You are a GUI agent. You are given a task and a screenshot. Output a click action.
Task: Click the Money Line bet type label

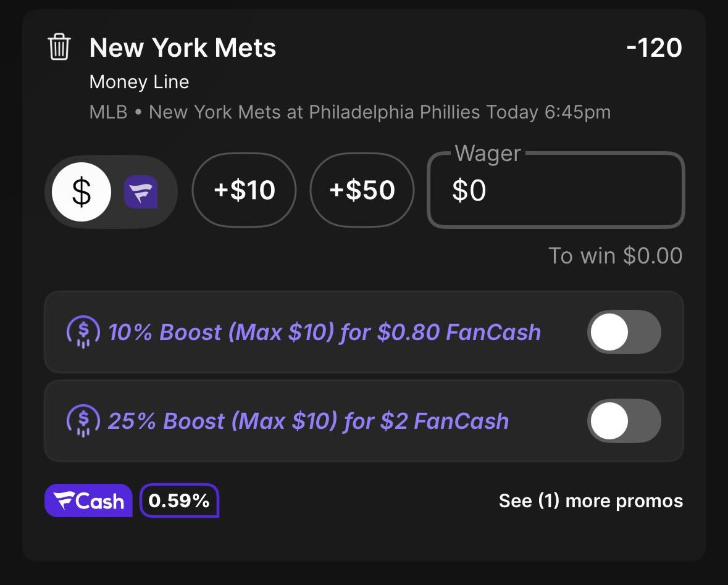140,82
